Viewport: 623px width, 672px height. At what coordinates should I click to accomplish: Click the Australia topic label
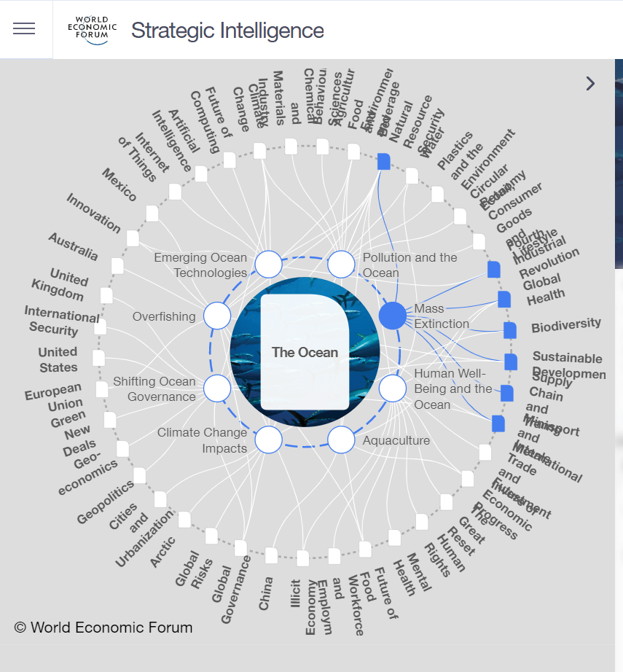click(x=73, y=246)
